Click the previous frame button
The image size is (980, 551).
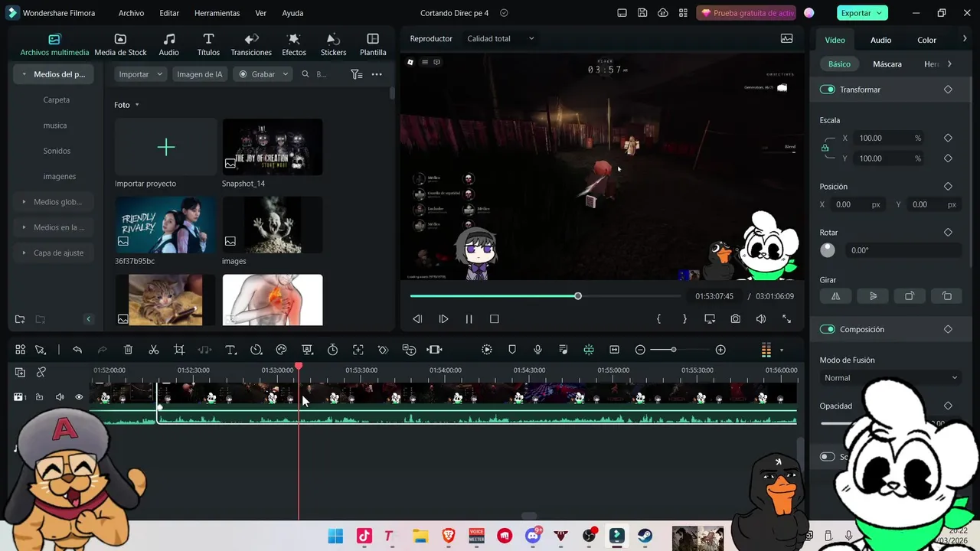click(x=417, y=319)
